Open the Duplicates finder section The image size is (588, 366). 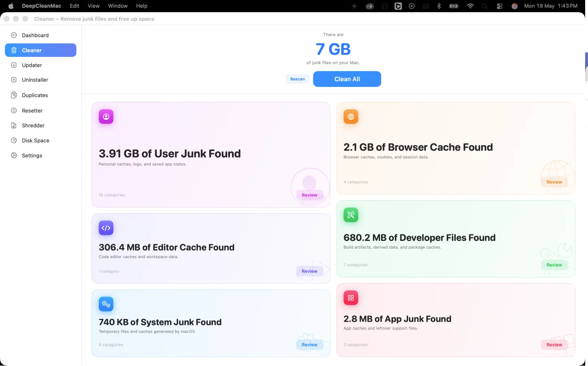tap(40, 95)
